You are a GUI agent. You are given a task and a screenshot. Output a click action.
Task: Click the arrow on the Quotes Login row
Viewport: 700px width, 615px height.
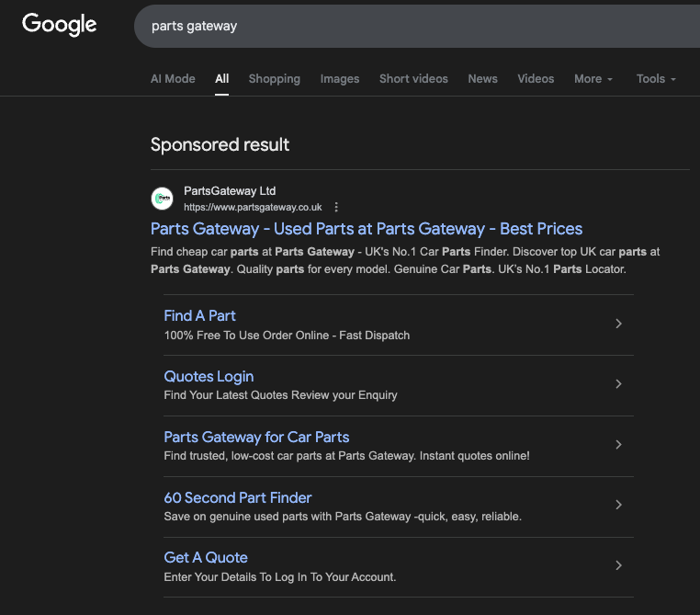coord(618,384)
